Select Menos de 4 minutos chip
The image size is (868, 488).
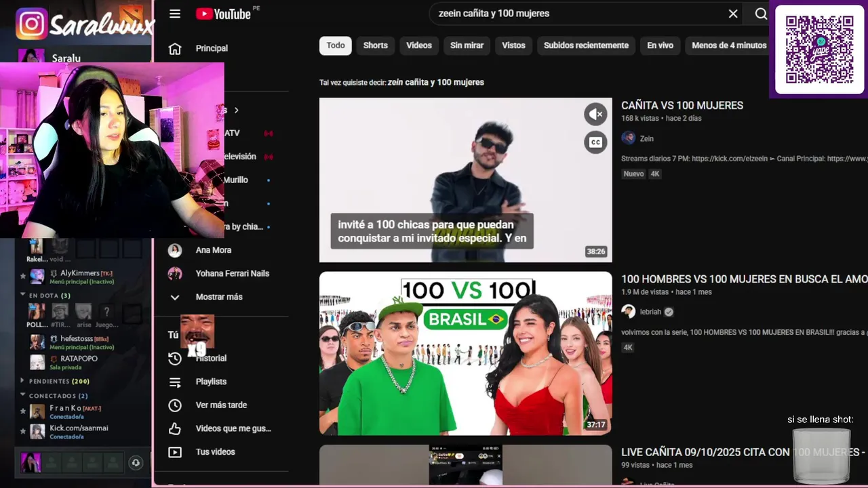(729, 45)
